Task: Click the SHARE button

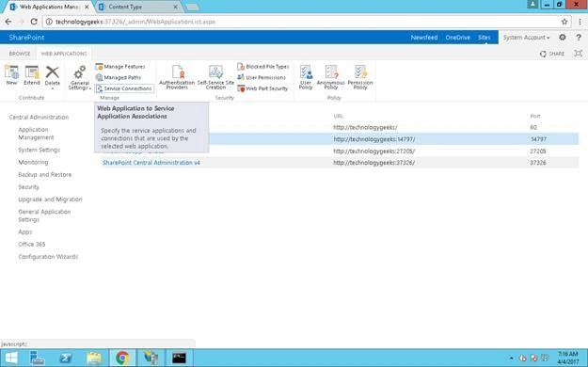Action: [552, 54]
